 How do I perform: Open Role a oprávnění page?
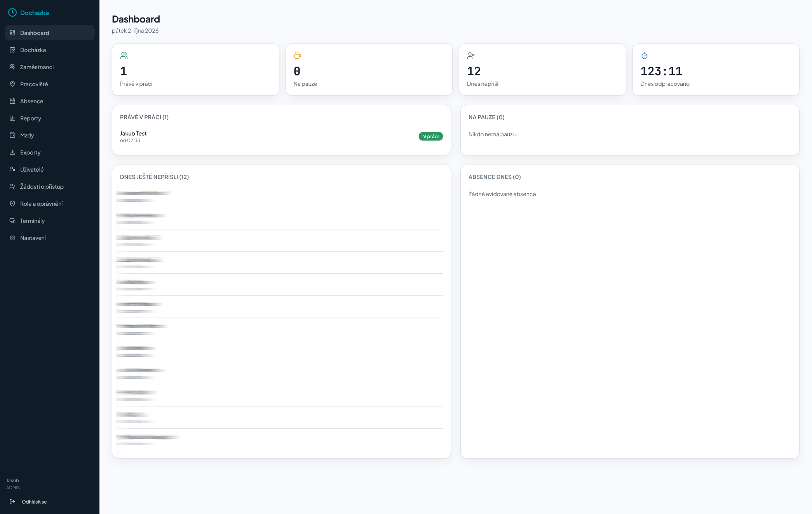[50, 204]
